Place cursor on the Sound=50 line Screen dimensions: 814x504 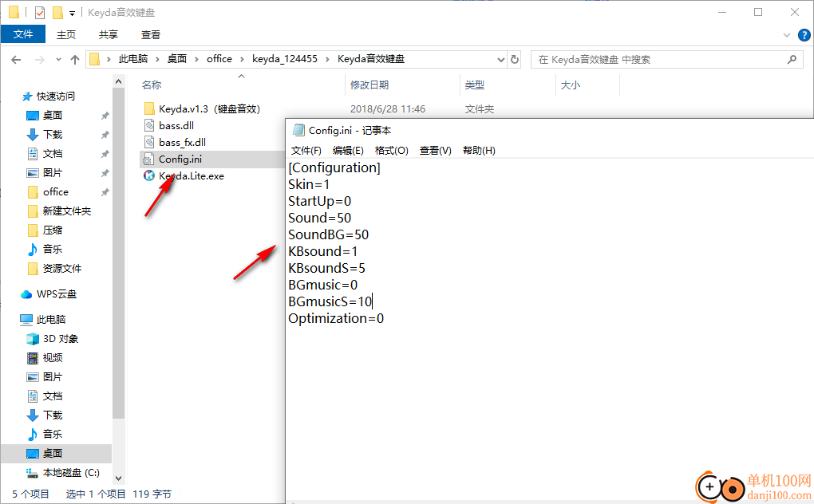(x=320, y=218)
